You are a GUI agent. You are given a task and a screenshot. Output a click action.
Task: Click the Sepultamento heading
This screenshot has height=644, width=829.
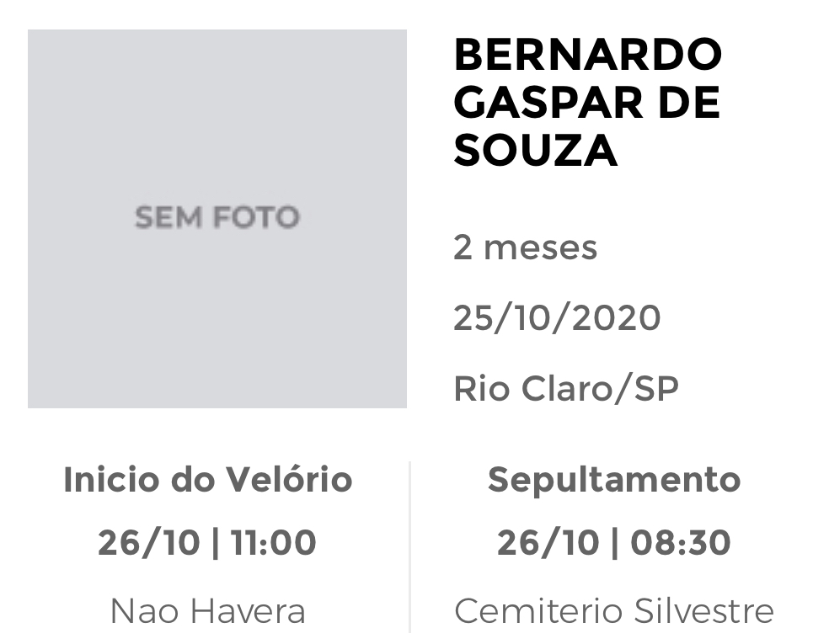pos(614,481)
